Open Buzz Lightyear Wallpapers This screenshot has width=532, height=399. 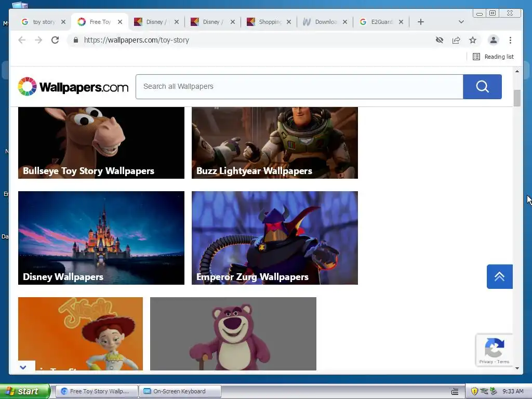(274, 143)
